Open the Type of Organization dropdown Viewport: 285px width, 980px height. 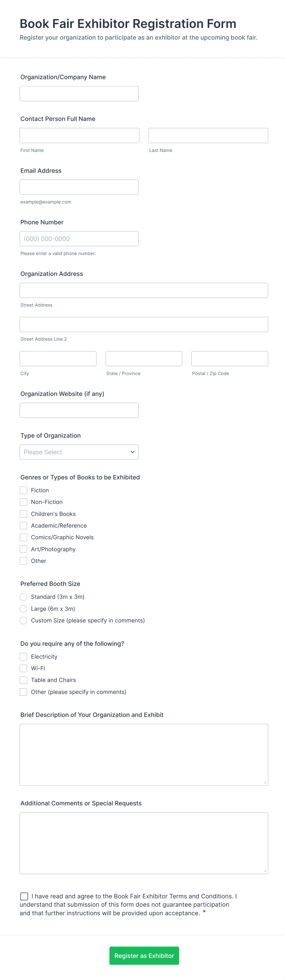tap(79, 452)
